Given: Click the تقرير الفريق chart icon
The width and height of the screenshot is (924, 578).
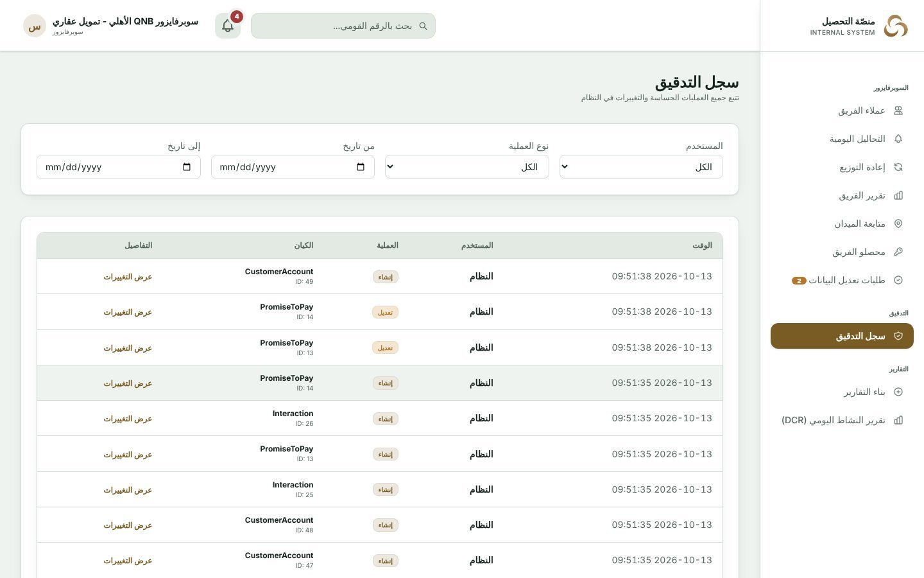Looking at the screenshot, I should click(898, 195).
